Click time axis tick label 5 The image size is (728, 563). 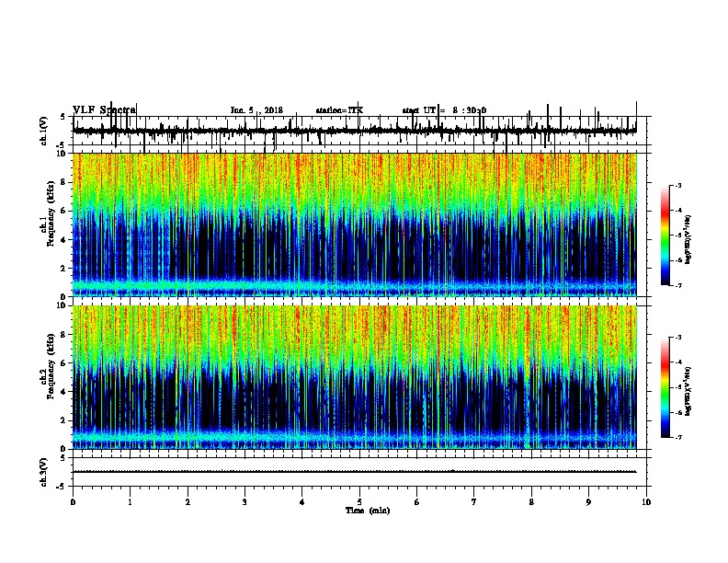[x=359, y=502]
